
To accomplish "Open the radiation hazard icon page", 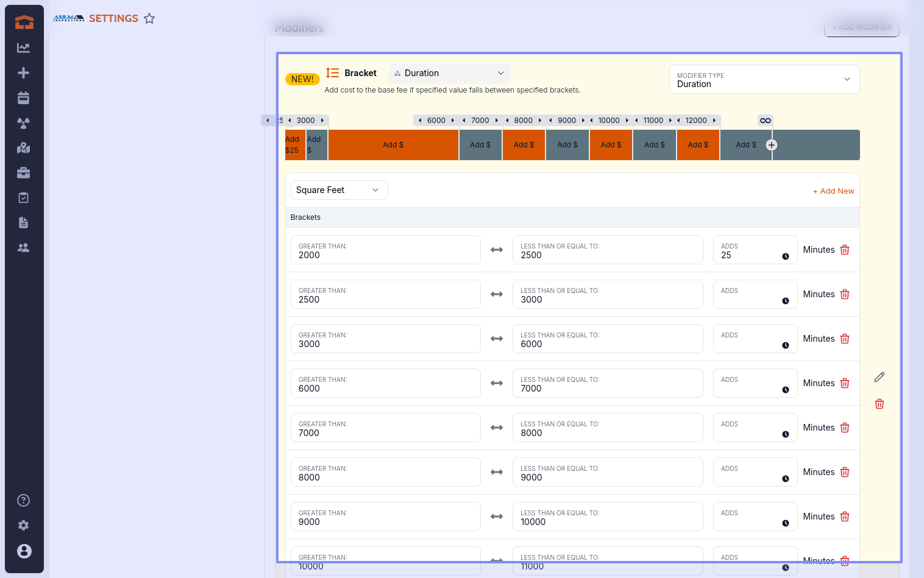I will (23, 123).
